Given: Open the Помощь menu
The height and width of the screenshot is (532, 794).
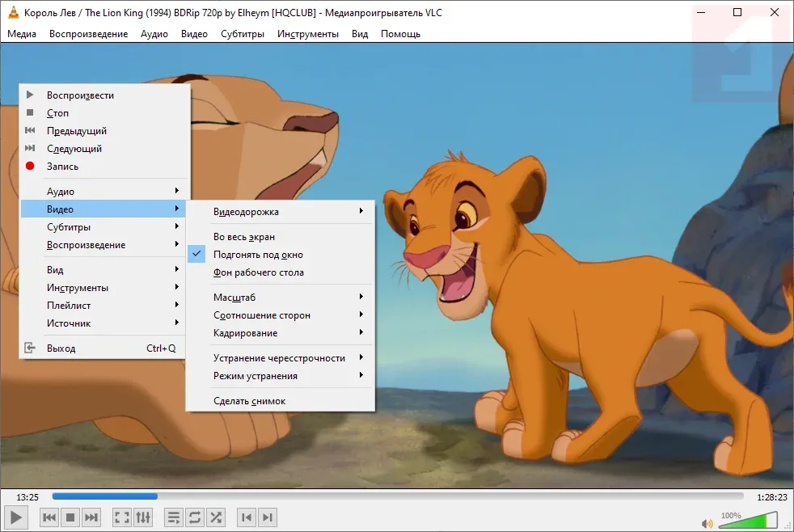Looking at the screenshot, I should point(400,34).
